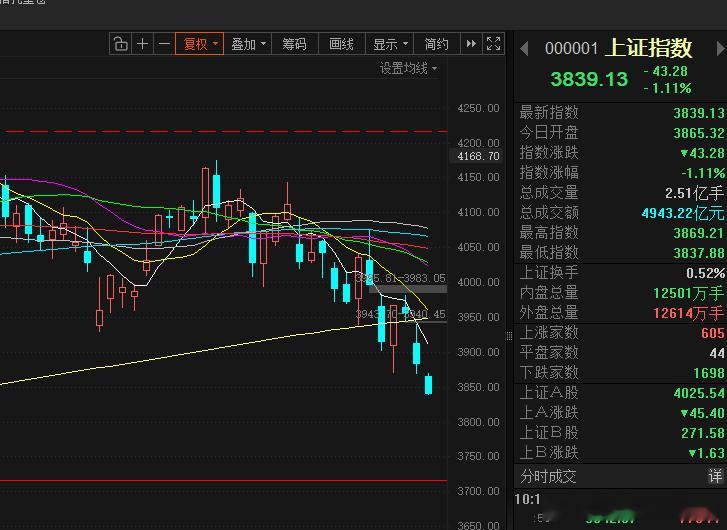
Task: Click the 上涨家数 605 value
Action: (x=713, y=333)
